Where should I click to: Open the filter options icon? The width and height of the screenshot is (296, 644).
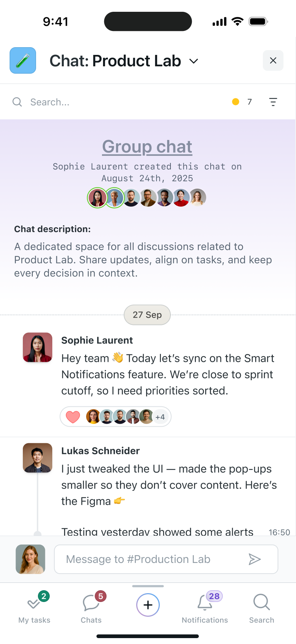point(273,102)
